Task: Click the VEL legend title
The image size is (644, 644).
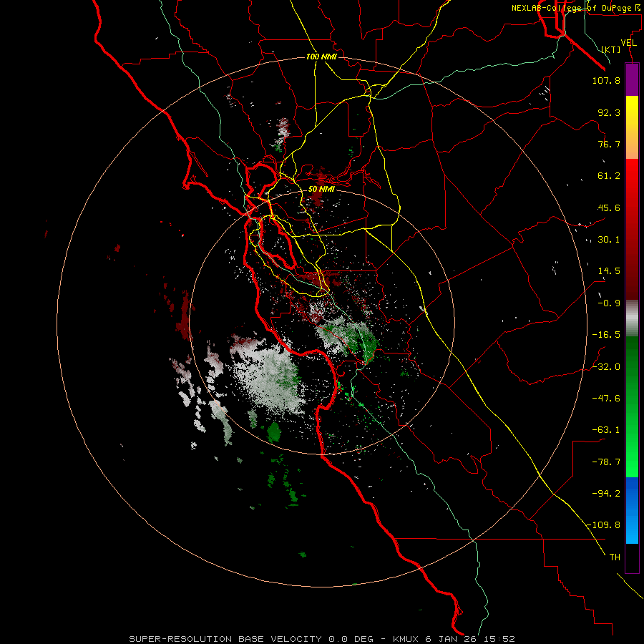Action: (x=628, y=43)
